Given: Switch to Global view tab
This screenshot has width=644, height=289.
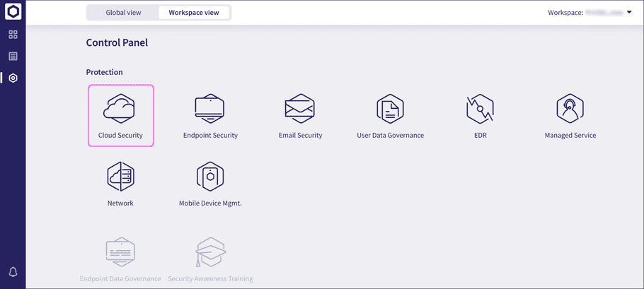Looking at the screenshot, I should 123,12.
